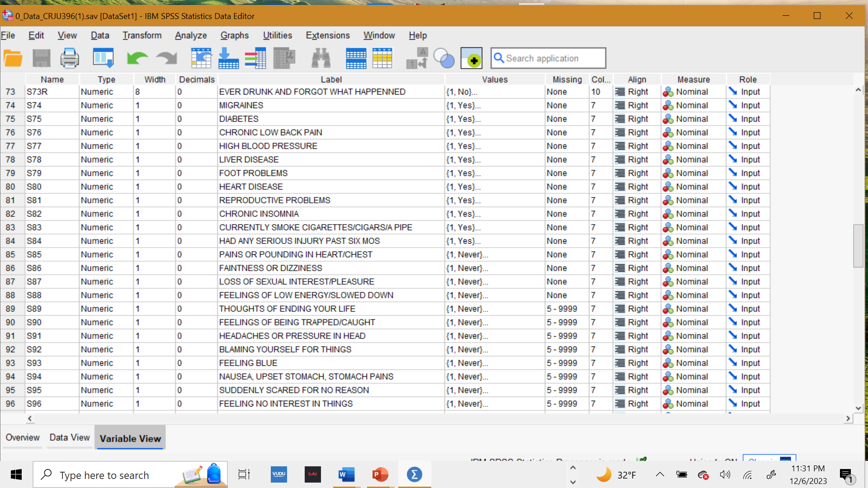The height and width of the screenshot is (488, 868).
Task: Click the Missing column header
Action: coord(567,80)
